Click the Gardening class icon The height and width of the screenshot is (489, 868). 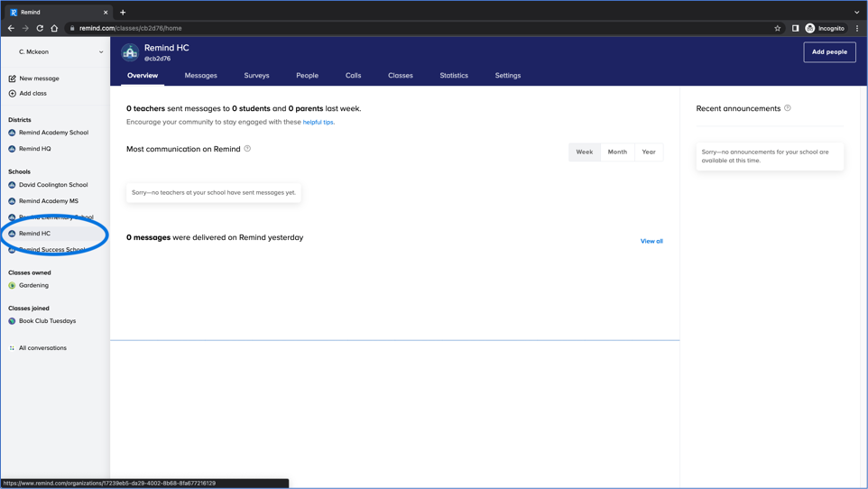click(13, 285)
